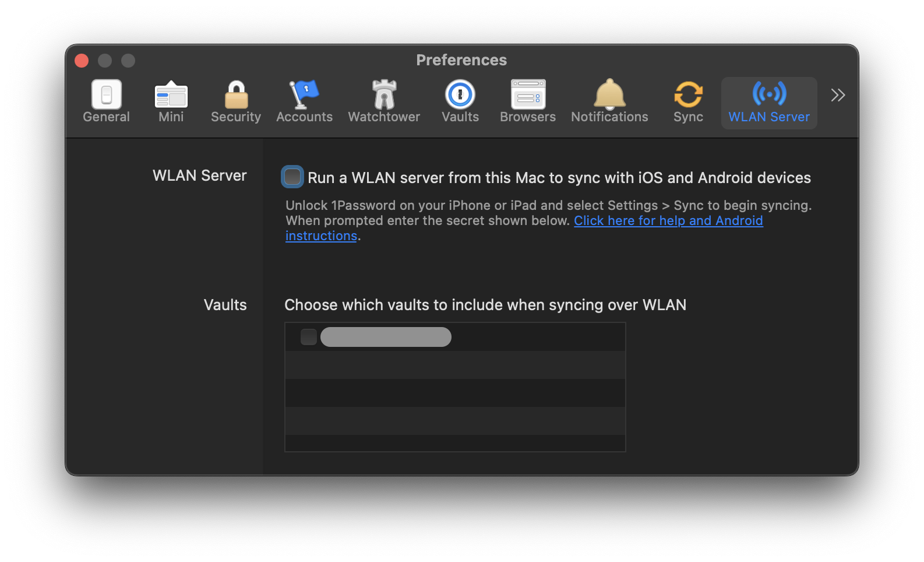This screenshot has height=562, width=924.
Task: Enable the Run a WLAN server checkbox
Action: pyautogui.click(x=292, y=177)
